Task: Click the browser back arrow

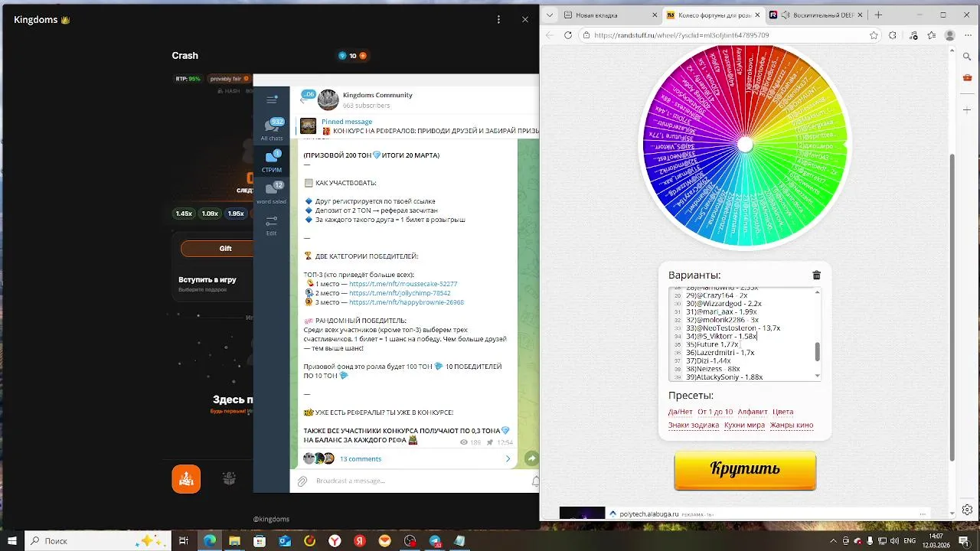Action: [549, 35]
